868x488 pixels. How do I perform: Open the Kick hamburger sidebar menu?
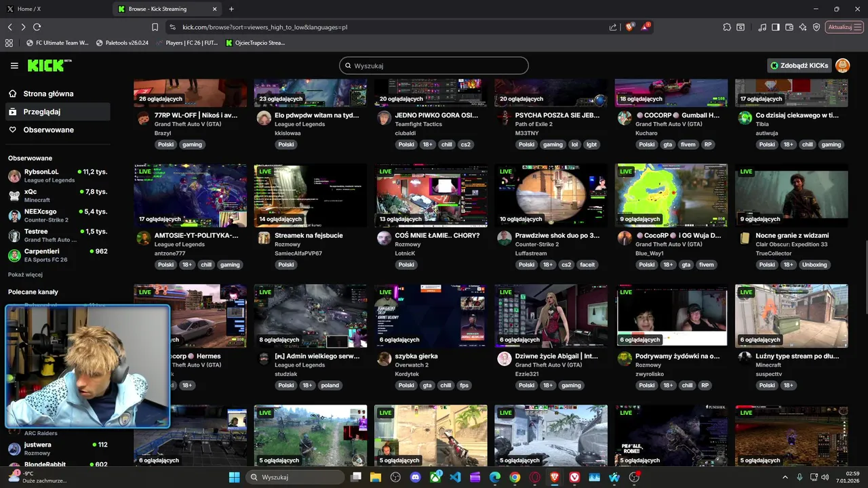[14, 66]
